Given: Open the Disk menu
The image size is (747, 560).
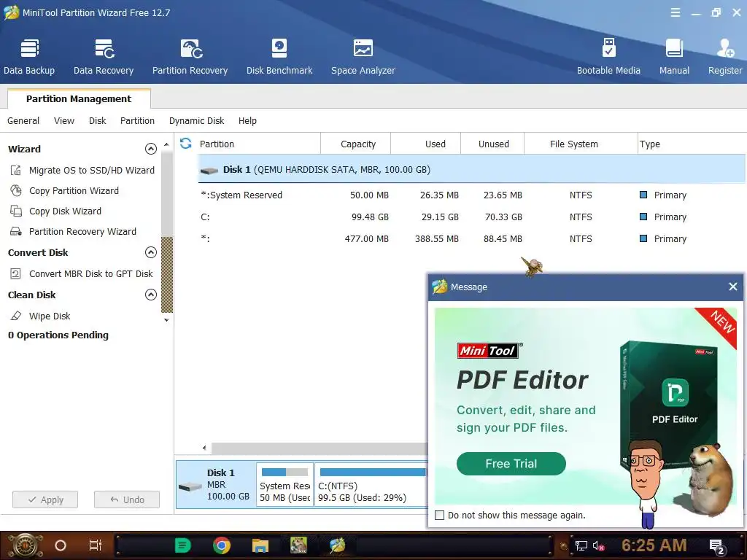Looking at the screenshot, I should (x=98, y=121).
